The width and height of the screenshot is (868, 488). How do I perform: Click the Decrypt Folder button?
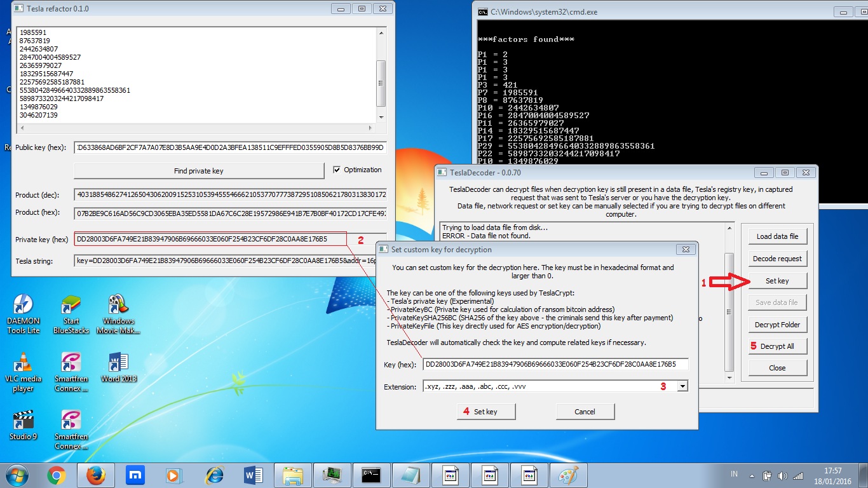777,325
